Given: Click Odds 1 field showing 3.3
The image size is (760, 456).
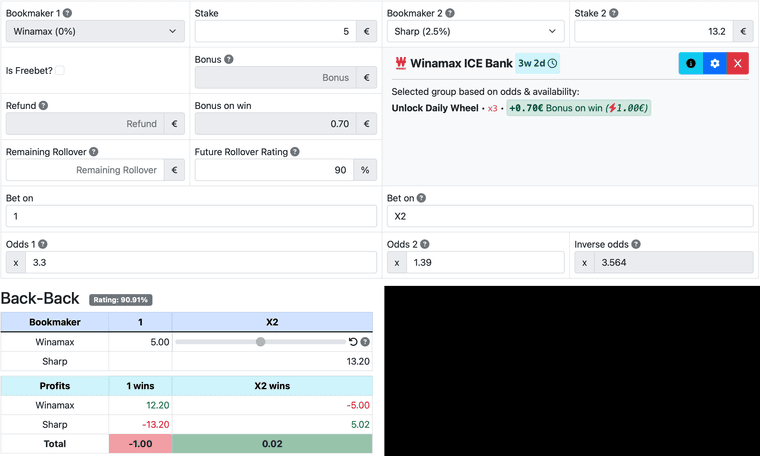Looking at the screenshot, I should point(201,263).
